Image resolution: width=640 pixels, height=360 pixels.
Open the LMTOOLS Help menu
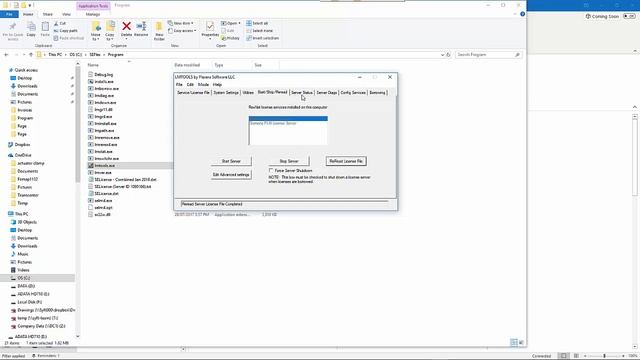coord(218,84)
